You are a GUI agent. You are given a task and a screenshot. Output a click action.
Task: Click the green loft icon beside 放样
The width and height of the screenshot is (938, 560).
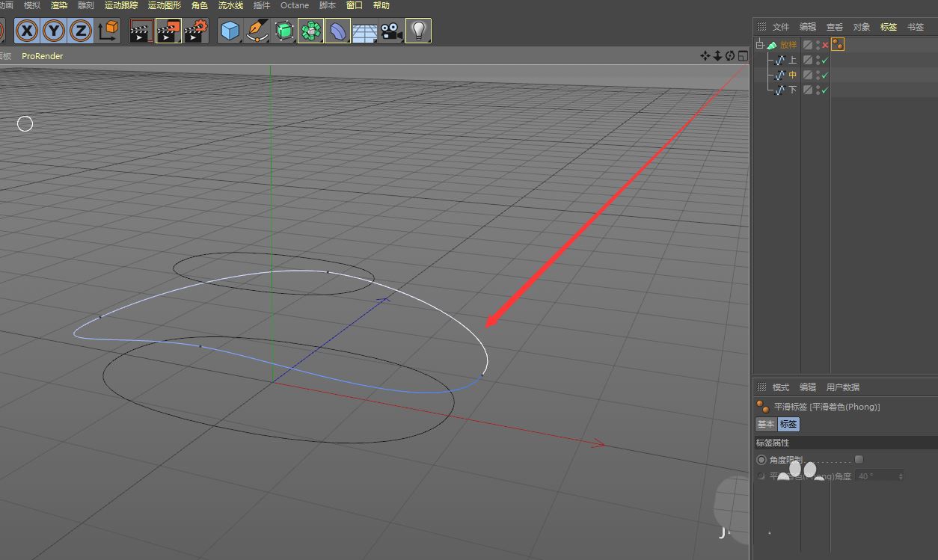[x=772, y=45]
